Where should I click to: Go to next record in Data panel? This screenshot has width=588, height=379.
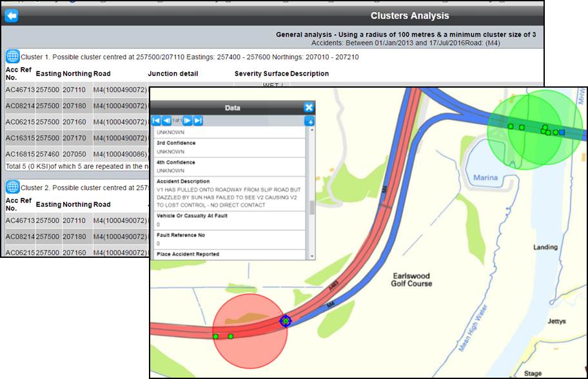(187, 121)
